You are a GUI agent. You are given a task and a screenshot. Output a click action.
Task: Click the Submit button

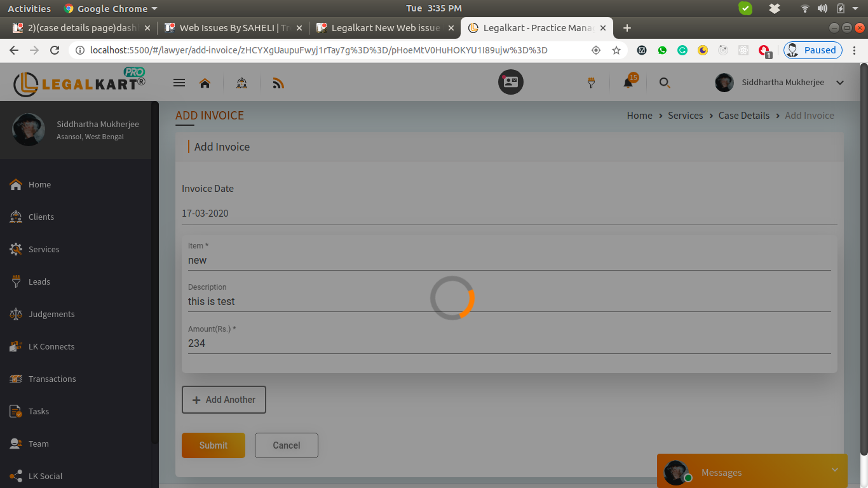click(x=213, y=445)
